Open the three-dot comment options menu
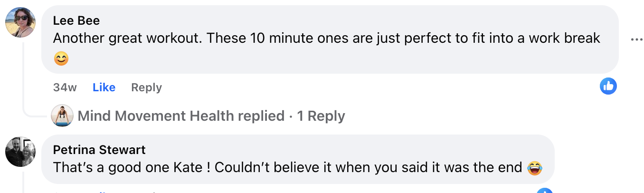Image resolution: width=644 pixels, height=193 pixels. (x=636, y=39)
